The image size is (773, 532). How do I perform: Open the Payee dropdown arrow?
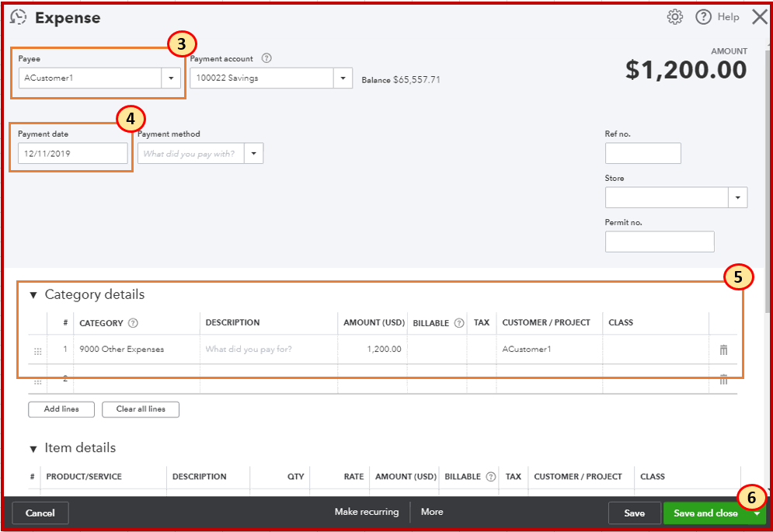171,78
